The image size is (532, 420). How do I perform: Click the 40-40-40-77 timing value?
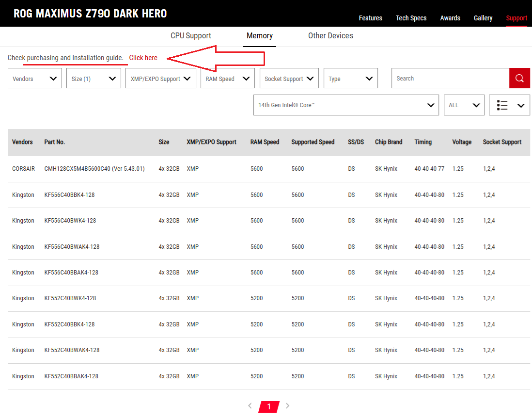point(429,169)
